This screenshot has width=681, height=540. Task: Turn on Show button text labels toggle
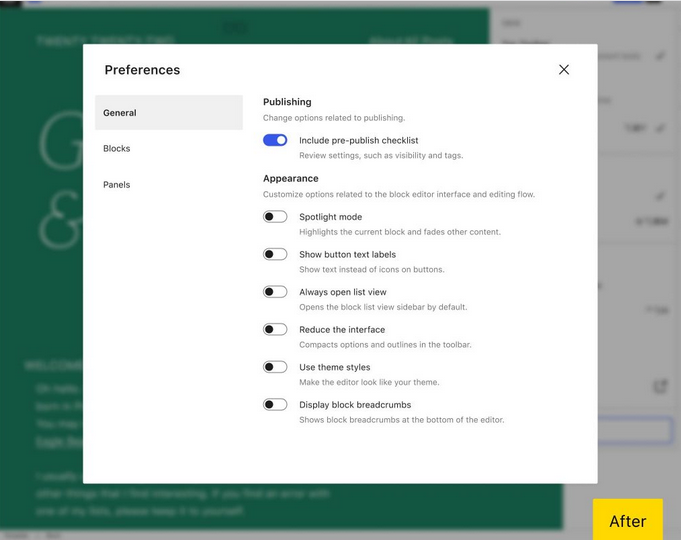point(275,254)
